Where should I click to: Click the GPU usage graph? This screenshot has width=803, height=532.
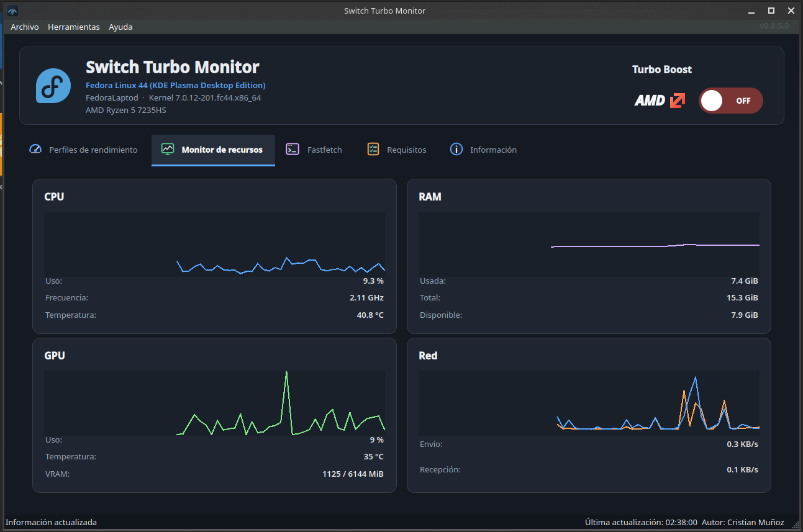214,403
